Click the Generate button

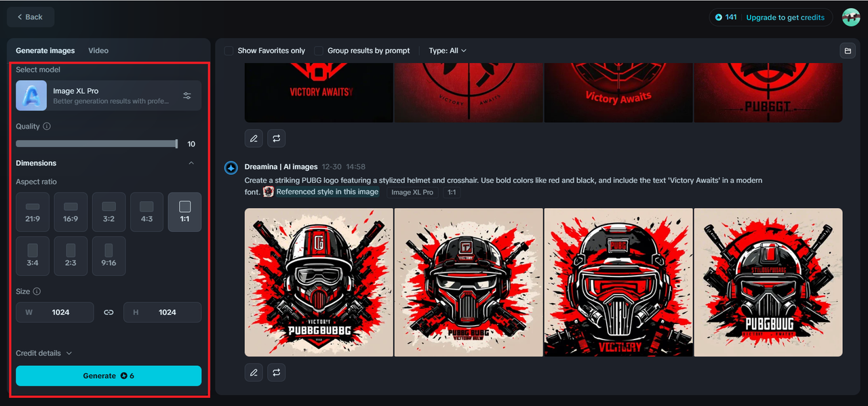pyautogui.click(x=108, y=375)
